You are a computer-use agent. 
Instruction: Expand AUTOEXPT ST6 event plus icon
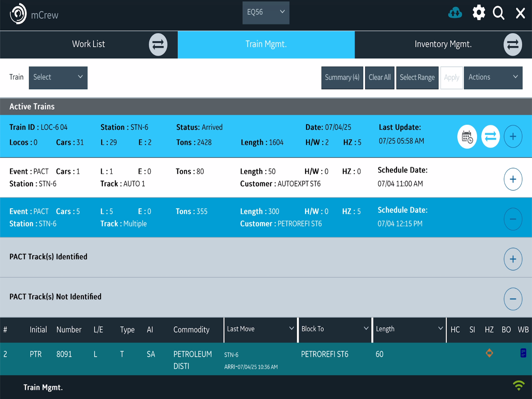click(513, 179)
